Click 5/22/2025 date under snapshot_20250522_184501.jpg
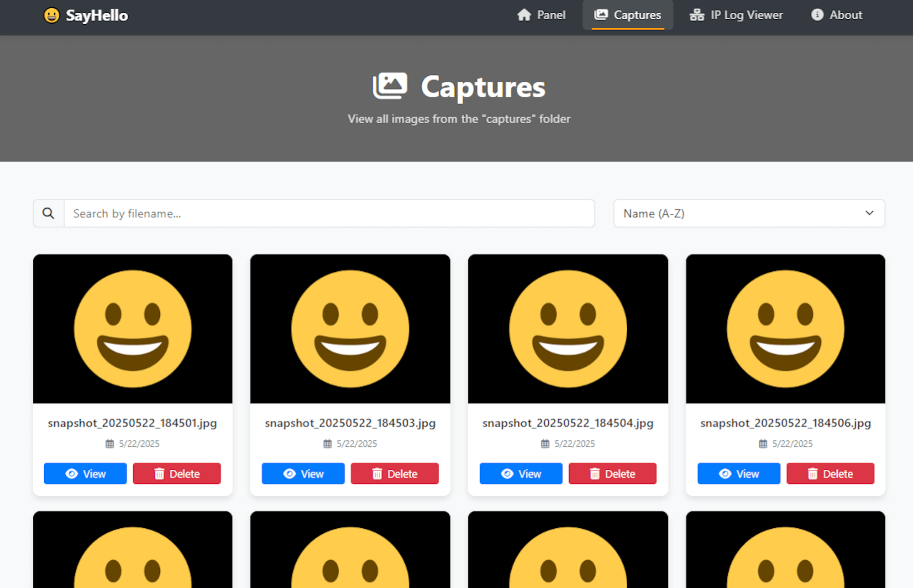Image resolution: width=913 pixels, height=588 pixels. coord(139,444)
